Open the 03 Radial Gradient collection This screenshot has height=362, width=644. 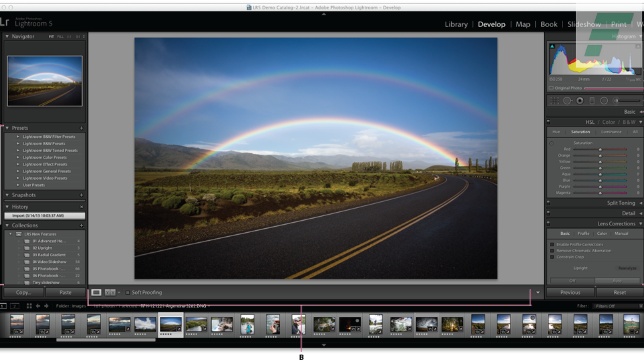pos(49,255)
